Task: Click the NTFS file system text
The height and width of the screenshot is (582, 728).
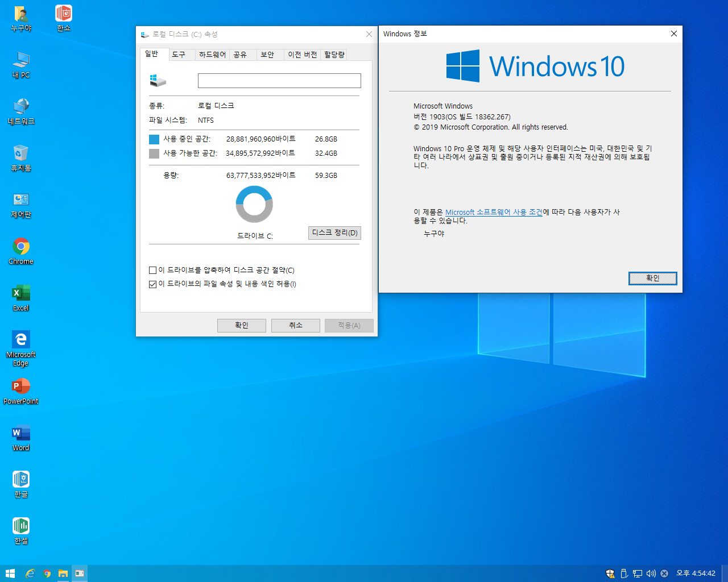Action: [x=206, y=120]
